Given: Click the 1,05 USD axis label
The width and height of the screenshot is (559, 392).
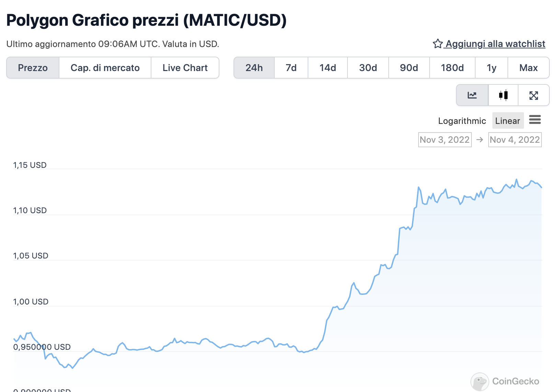Looking at the screenshot, I should (31, 256).
